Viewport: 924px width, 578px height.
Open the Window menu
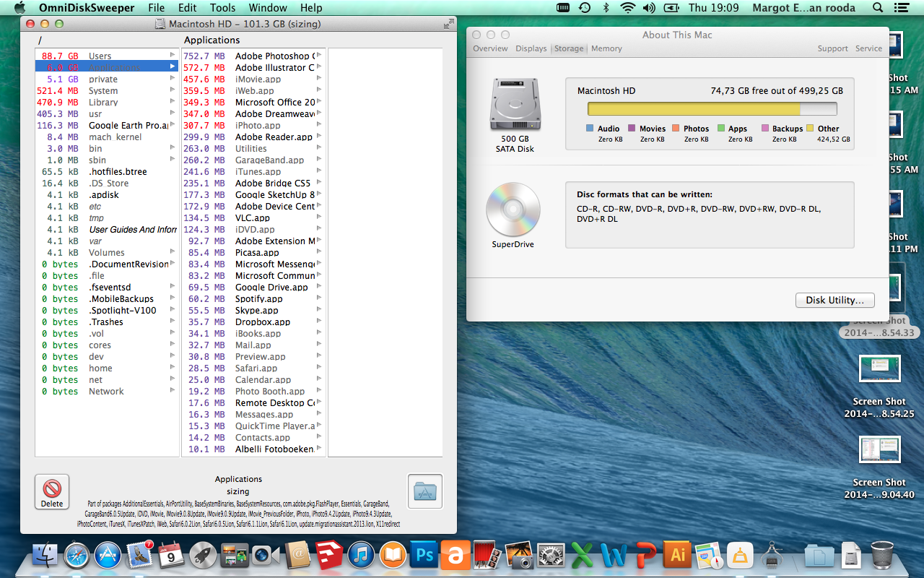pos(268,8)
